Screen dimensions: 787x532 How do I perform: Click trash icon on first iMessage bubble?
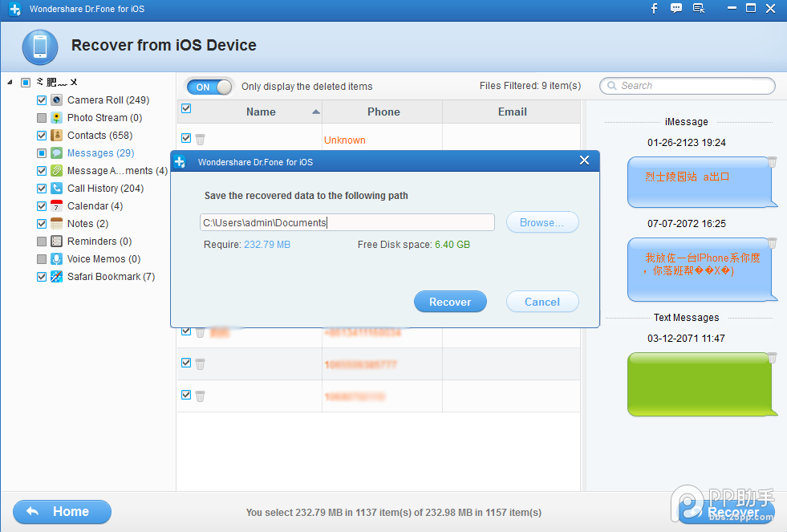click(x=772, y=161)
